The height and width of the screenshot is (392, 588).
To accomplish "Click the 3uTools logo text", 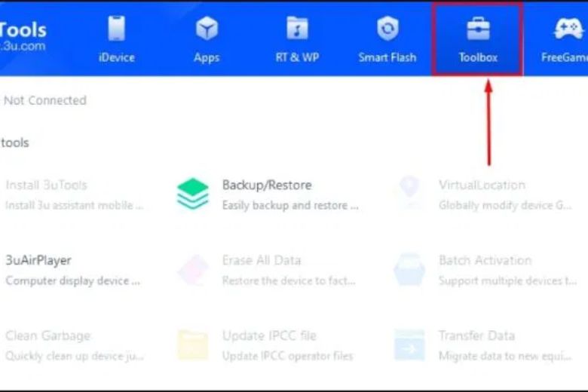I will (23, 30).
